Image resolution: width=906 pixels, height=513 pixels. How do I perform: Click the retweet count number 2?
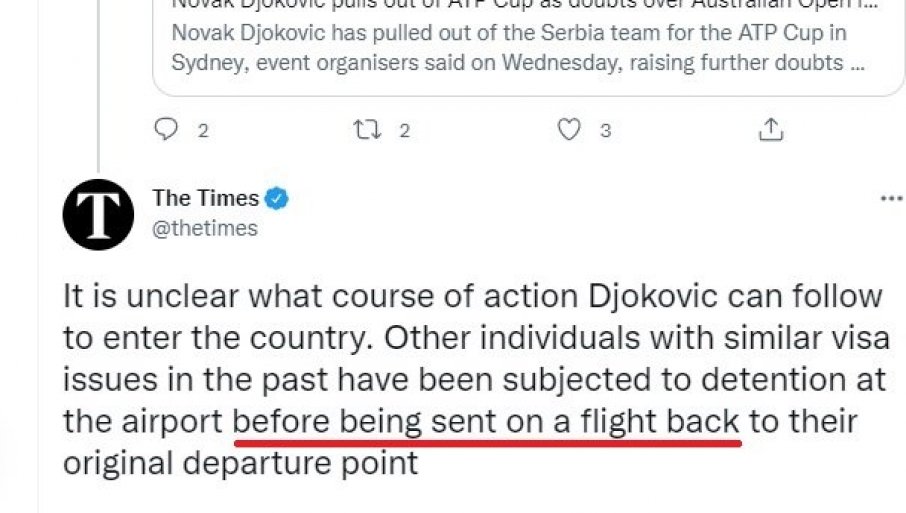tap(405, 131)
